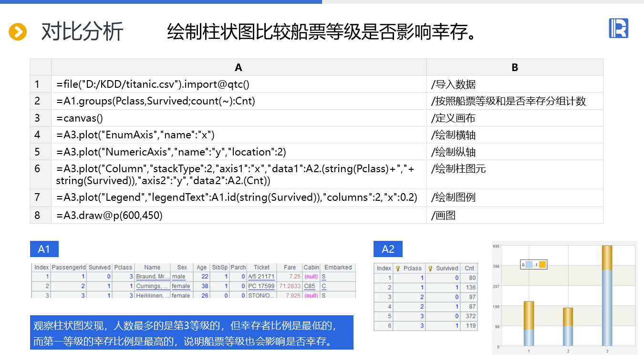Image resolution: width=644 pixels, height=362 pixels.
Task: Click the Embarked column header
Action: [338, 268]
